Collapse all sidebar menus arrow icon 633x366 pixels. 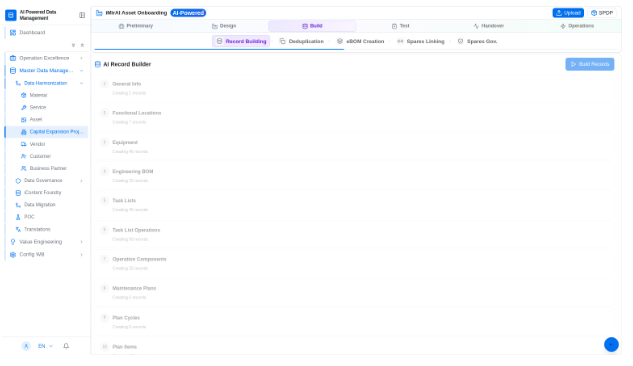[x=73, y=45]
